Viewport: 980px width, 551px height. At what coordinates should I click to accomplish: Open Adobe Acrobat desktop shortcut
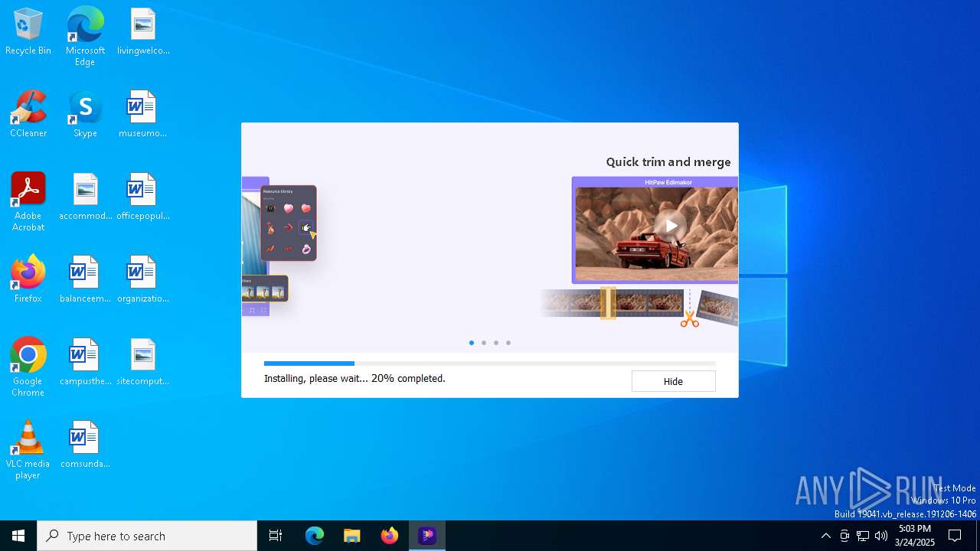(x=28, y=202)
